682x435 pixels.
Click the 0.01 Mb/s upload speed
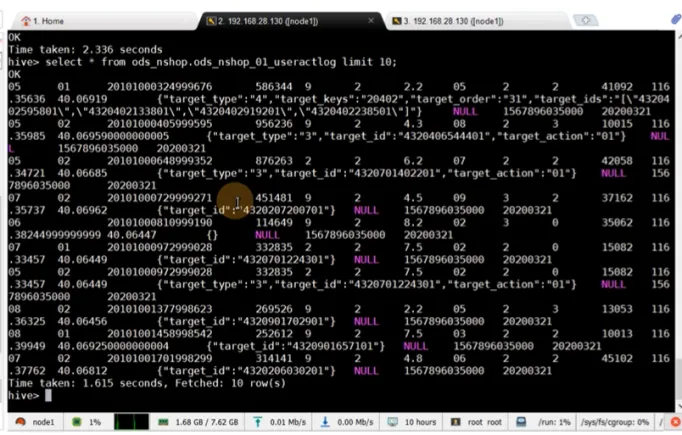[288, 422]
